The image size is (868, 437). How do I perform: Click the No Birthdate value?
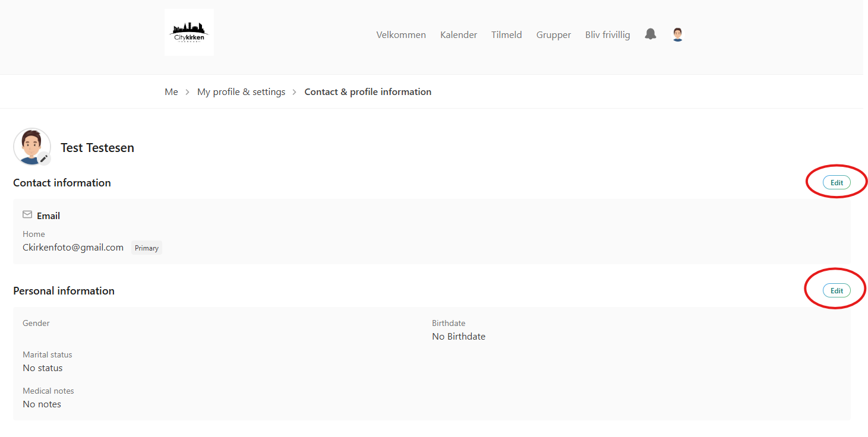[x=459, y=337]
